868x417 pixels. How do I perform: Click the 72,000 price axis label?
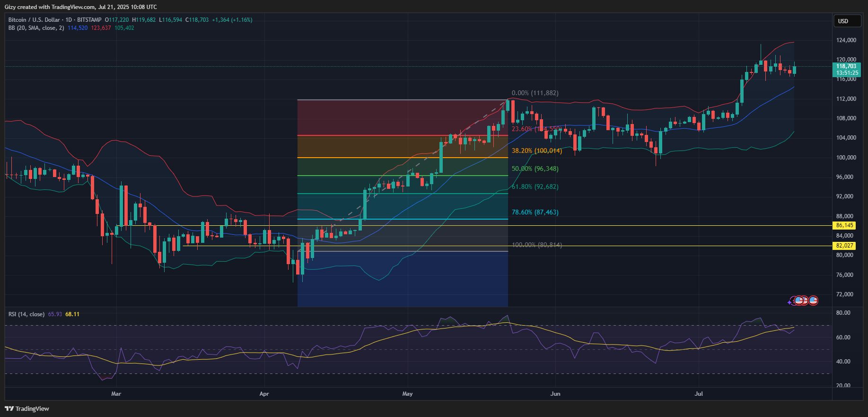coord(845,294)
